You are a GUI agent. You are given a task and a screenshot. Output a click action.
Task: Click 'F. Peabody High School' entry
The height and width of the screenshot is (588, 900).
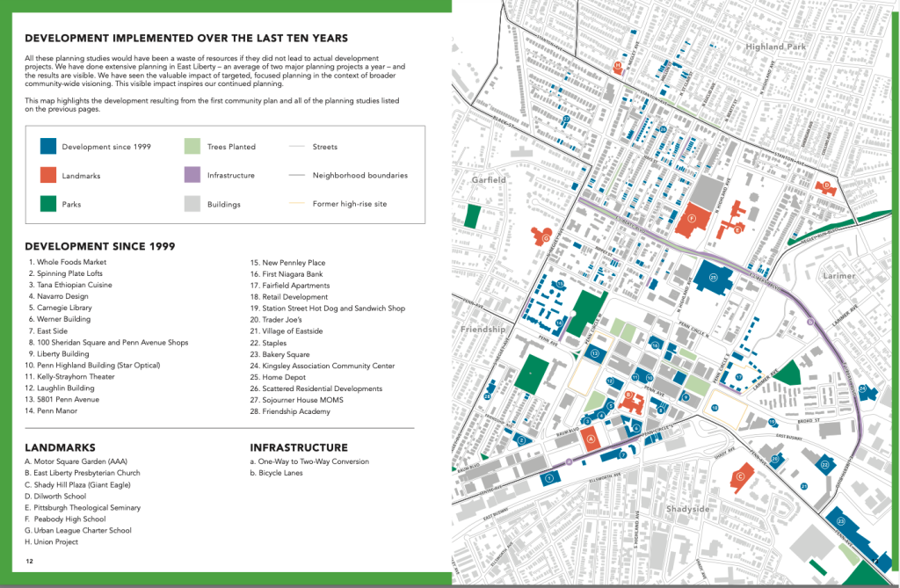(x=65, y=519)
